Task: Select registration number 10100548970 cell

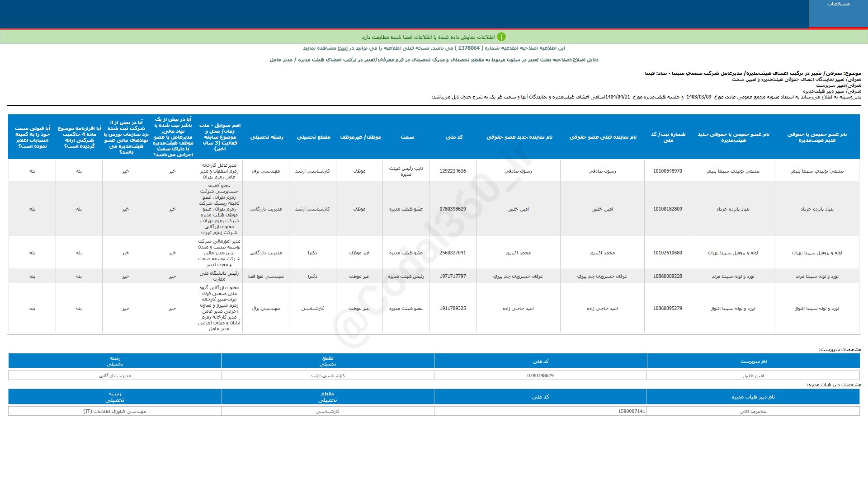Action: [667, 171]
